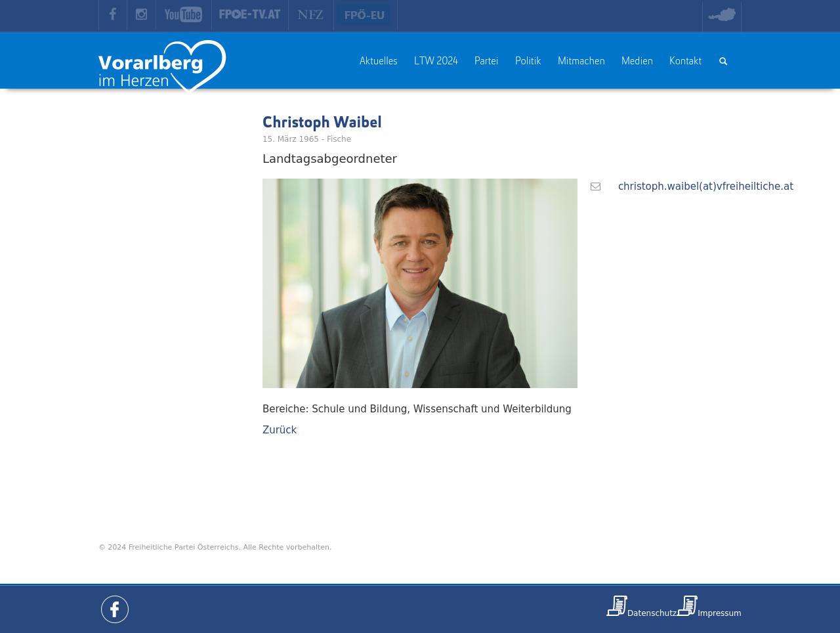Open the Datenschutz footer link

pyautogui.click(x=652, y=613)
